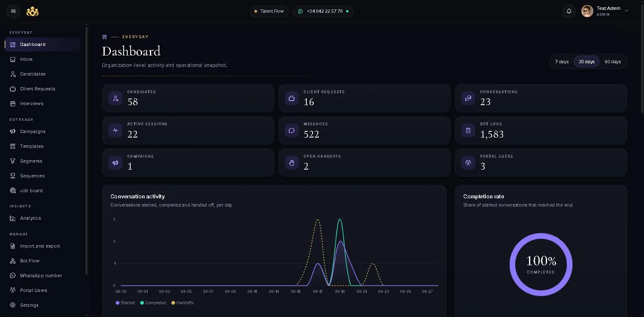Click the WhatsApp number +34 642 22 57 76

tap(323, 11)
